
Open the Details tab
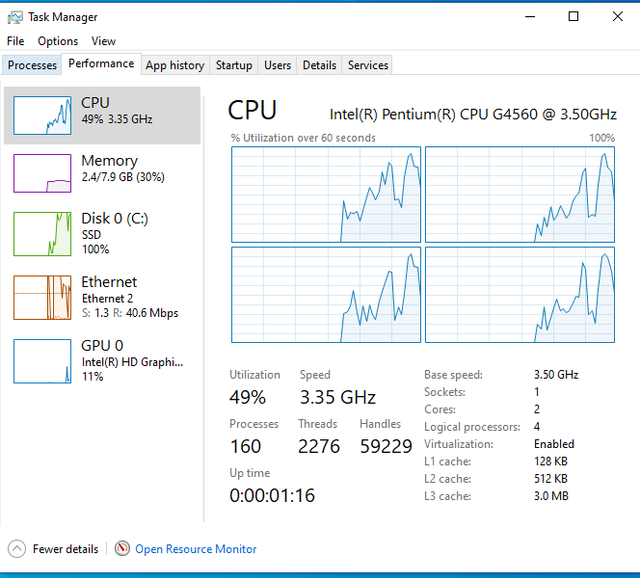coord(319,65)
